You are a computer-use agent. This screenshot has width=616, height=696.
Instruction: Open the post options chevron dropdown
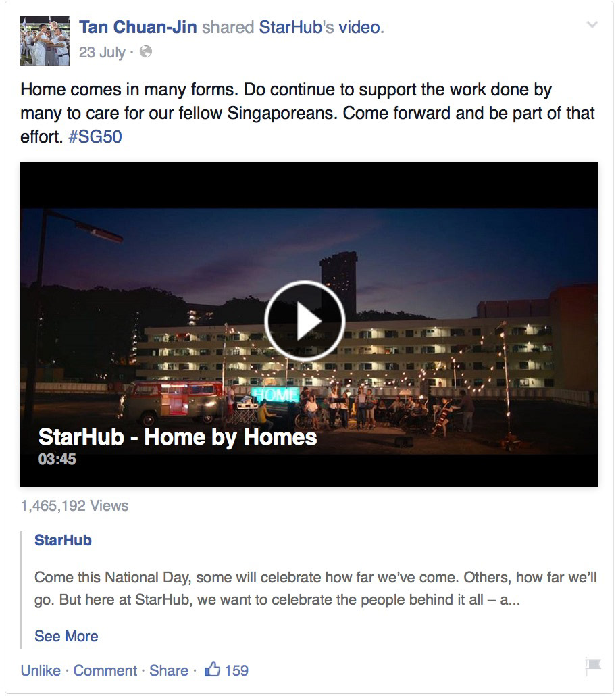click(x=592, y=24)
